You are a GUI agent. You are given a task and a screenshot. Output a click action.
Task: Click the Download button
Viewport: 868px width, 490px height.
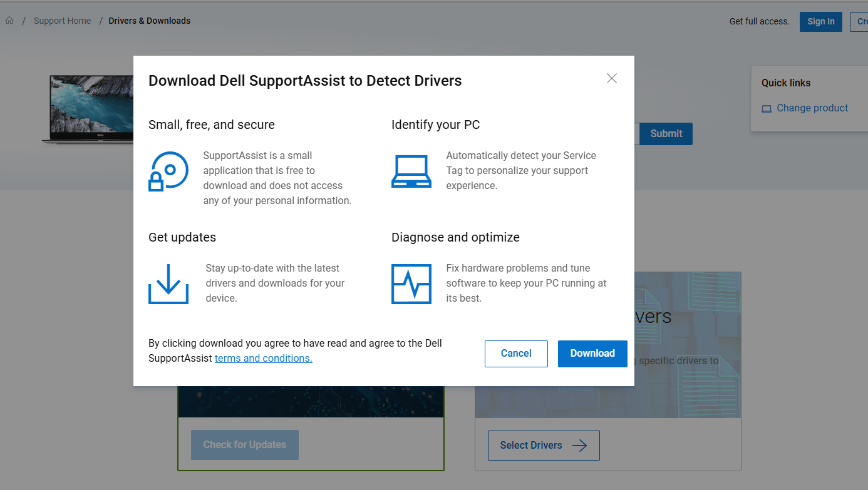coord(592,354)
